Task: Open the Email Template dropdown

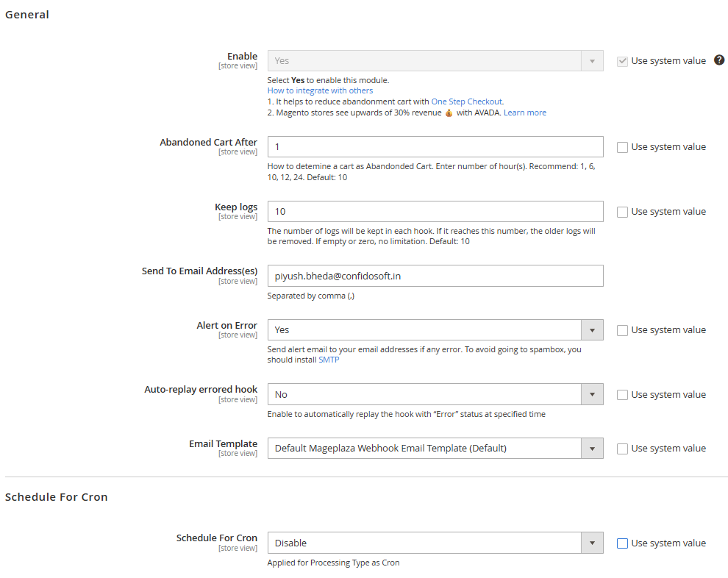Action: [435, 449]
